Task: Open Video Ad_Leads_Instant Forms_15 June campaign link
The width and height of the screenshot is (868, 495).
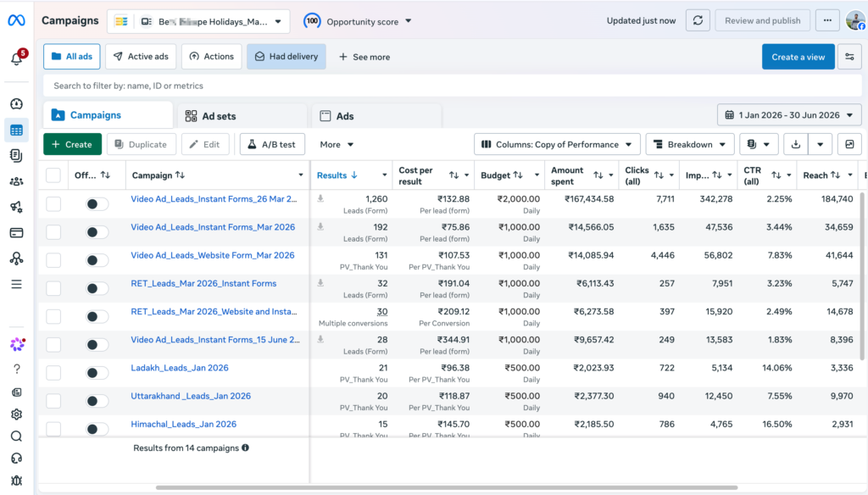Action: point(214,339)
